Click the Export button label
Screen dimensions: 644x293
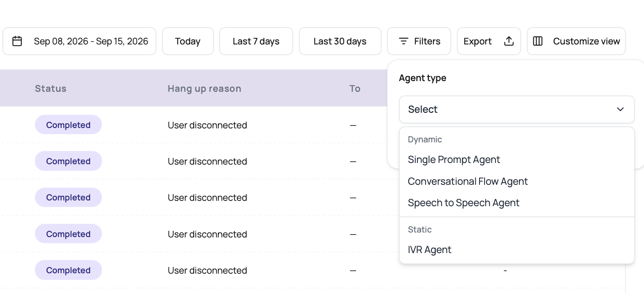(477, 41)
